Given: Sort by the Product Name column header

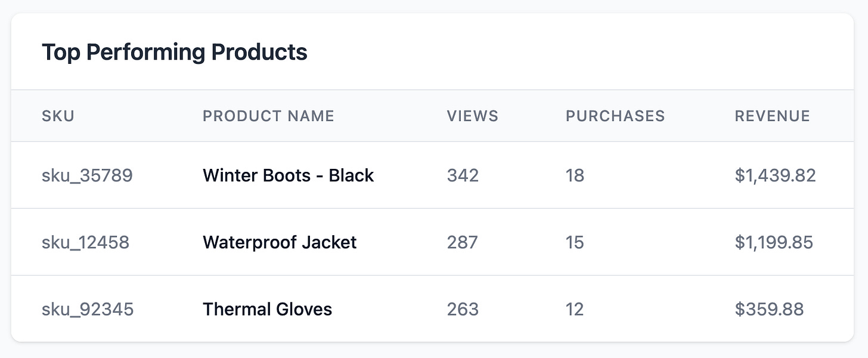Looking at the screenshot, I should point(268,116).
